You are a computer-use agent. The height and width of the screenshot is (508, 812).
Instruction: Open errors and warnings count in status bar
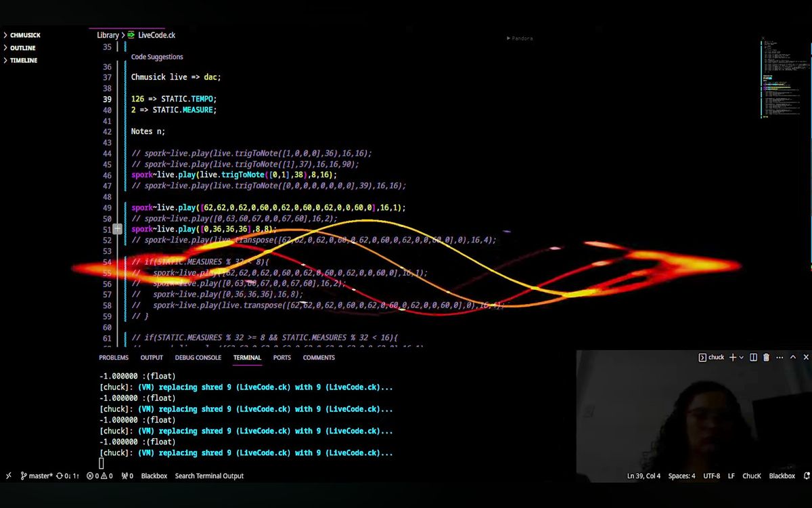pos(99,475)
